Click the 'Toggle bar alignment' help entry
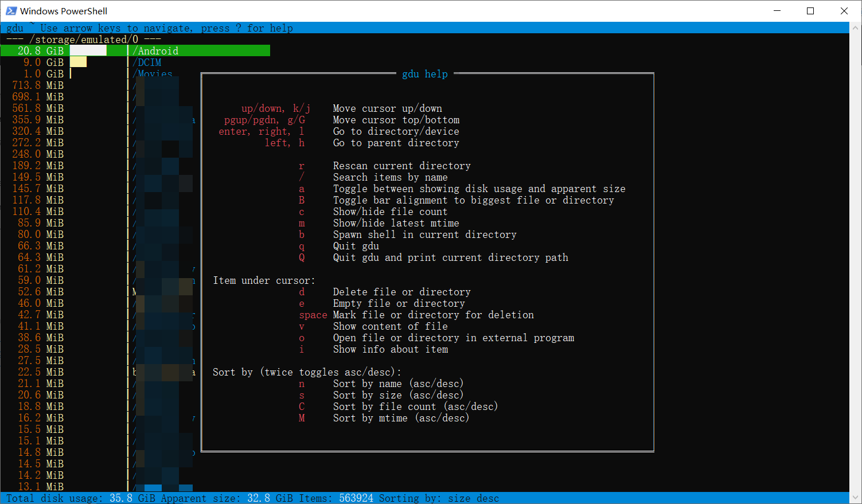The image size is (862, 504). [x=474, y=200]
